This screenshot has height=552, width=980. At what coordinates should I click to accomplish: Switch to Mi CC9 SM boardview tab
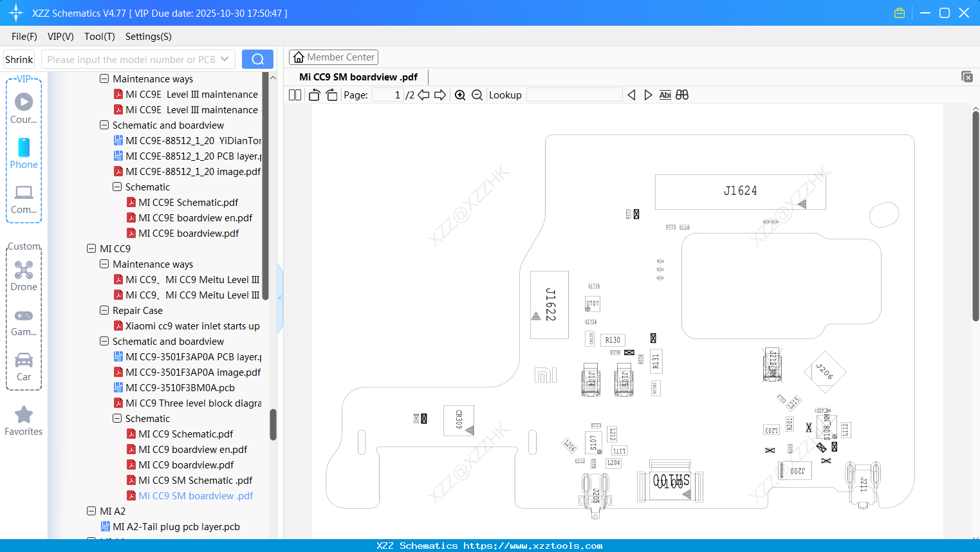tap(357, 77)
